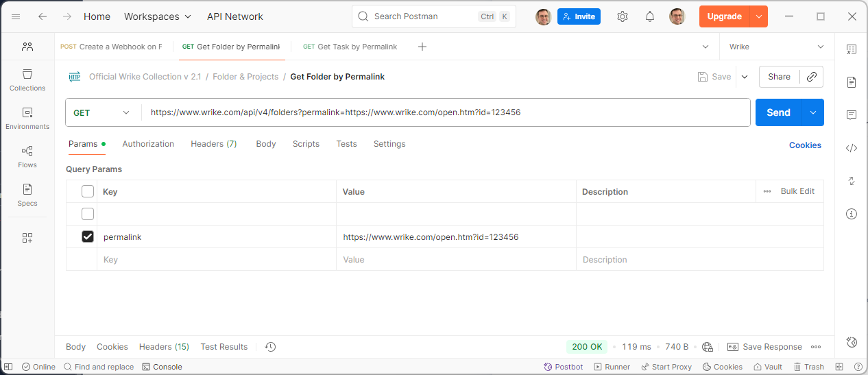This screenshot has height=375, width=868.
Task: Open the request info icon
Action: 852,214
